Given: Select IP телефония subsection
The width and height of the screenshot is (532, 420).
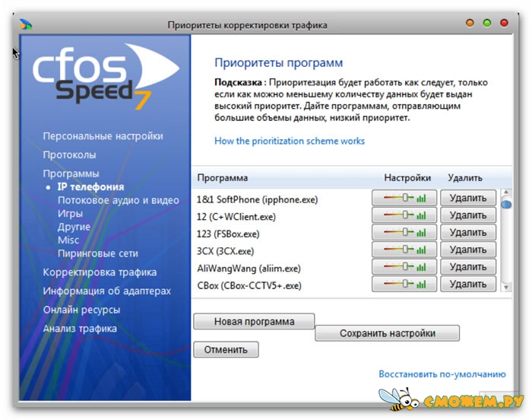Looking at the screenshot, I should [x=90, y=187].
